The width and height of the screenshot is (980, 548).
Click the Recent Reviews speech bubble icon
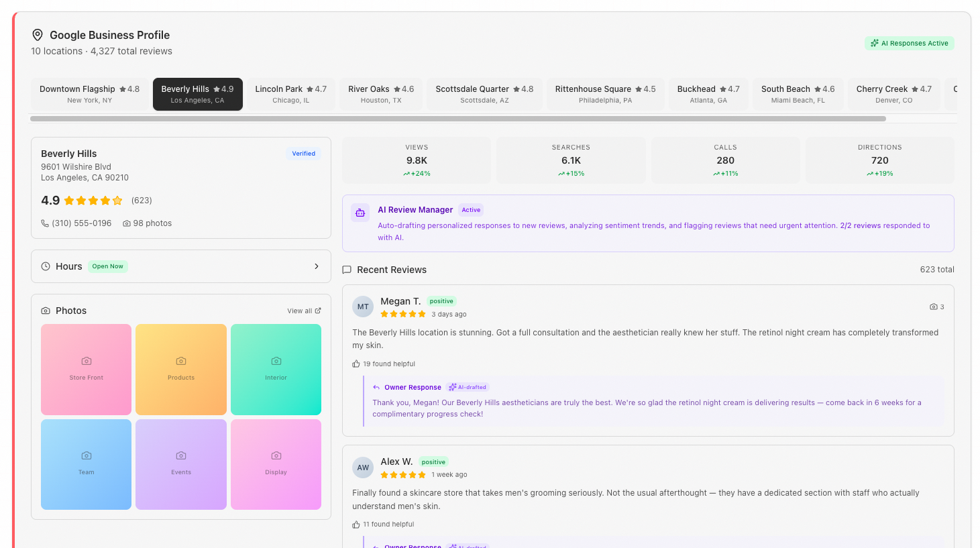347,270
